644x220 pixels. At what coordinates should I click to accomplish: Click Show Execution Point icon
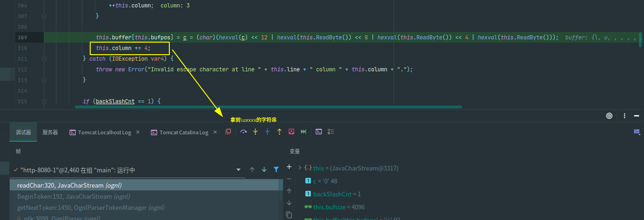228,132
